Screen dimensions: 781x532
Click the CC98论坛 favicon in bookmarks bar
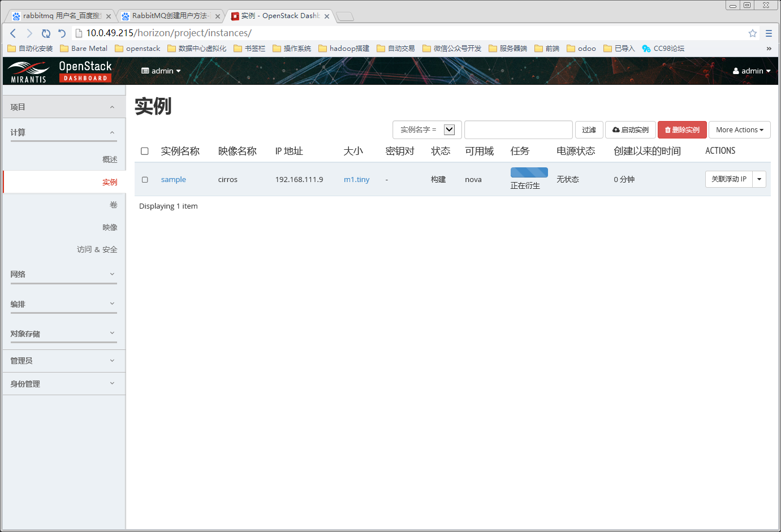(646, 49)
